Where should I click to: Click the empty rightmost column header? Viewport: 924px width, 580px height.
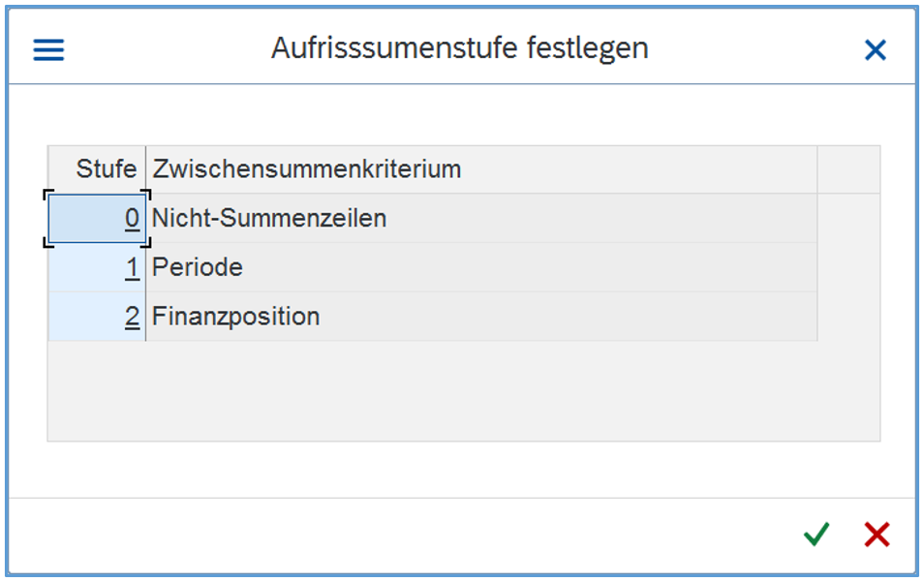click(847, 169)
